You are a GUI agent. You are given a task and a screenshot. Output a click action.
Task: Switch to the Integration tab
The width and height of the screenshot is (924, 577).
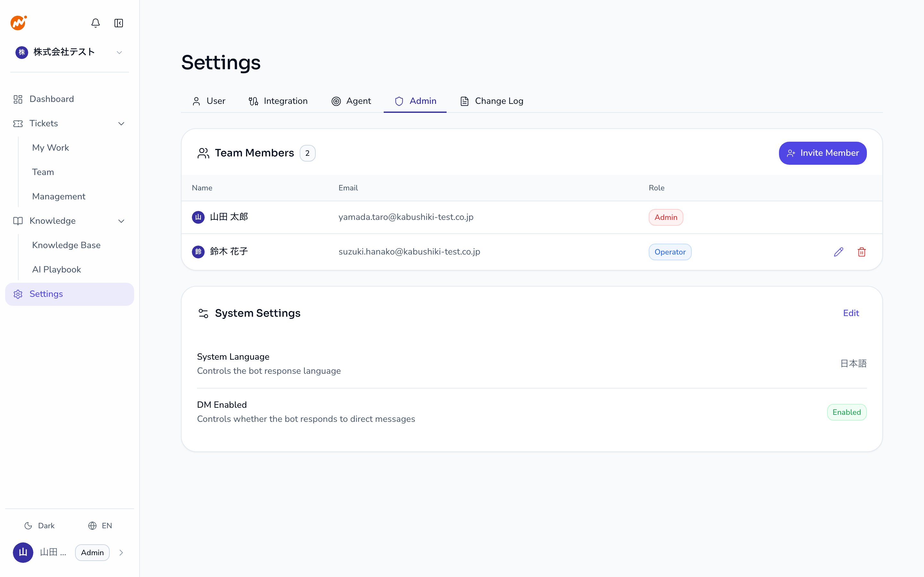pyautogui.click(x=278, y=101)
